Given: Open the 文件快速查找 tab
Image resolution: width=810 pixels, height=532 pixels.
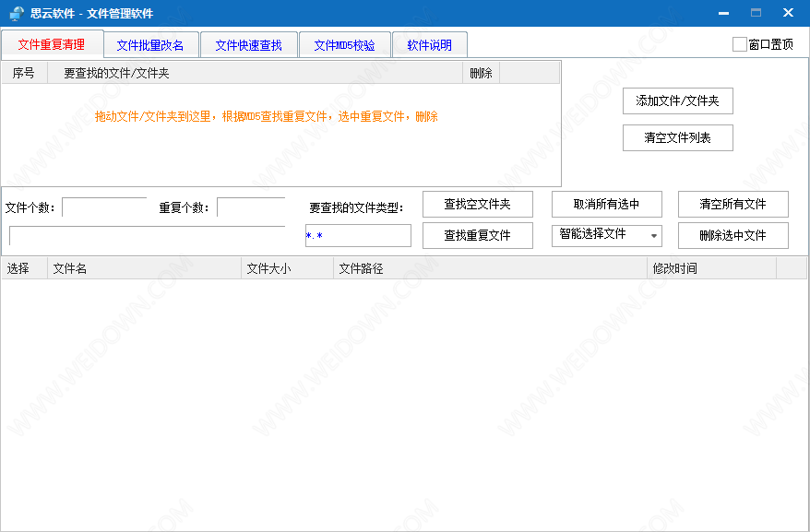Looking at the screenshot, I should tap(248, 45).
